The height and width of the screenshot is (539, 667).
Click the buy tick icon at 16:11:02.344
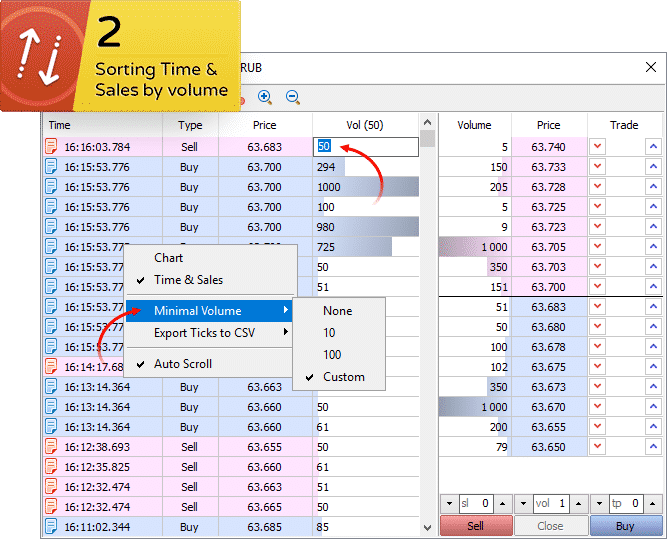52,526
